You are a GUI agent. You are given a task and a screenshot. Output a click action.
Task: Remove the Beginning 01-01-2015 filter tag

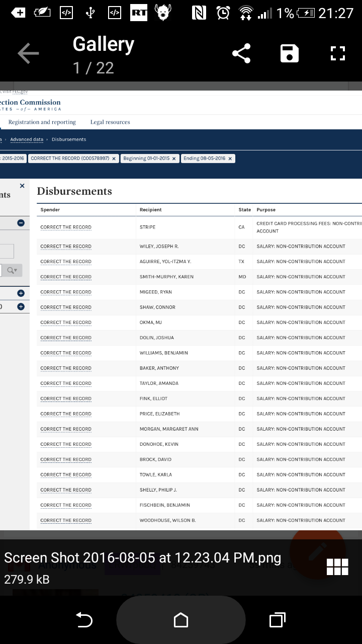[174, 158]
